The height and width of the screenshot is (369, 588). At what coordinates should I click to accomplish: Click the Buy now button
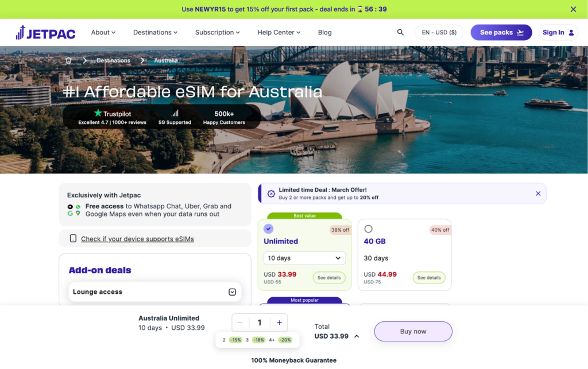(413, 331)
